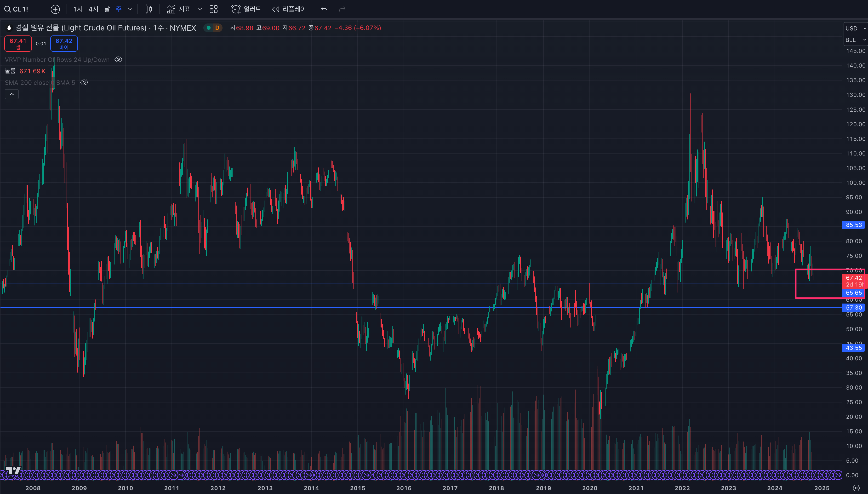This screenshot has height=494, width=868.
Task: Click the CL1! symbol search icon
Action: 7,9
